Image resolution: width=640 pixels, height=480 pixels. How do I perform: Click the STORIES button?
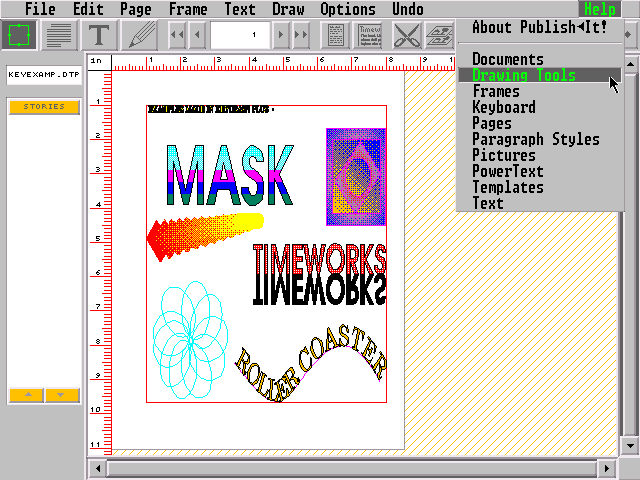tap(44, 107)
